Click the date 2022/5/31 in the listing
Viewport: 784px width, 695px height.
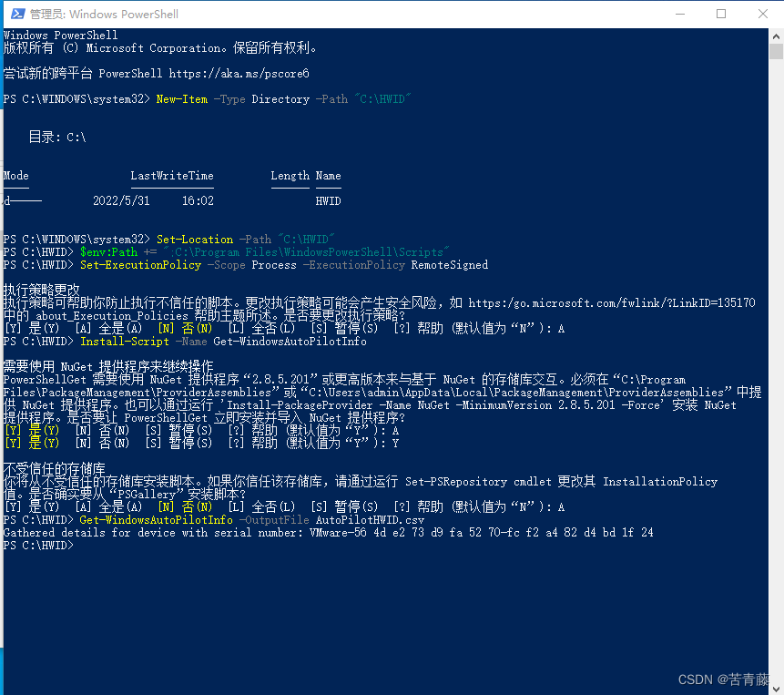tap(121, 200)
